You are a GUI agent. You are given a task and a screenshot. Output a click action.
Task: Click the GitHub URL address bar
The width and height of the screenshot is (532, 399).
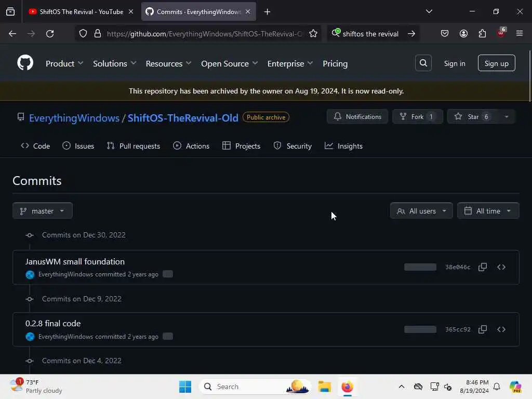pyautogui.click(x=204, y=34)
